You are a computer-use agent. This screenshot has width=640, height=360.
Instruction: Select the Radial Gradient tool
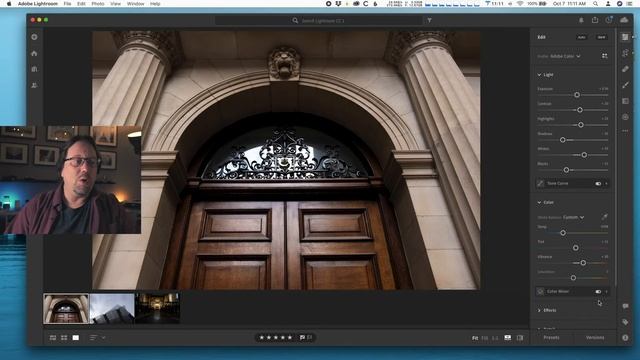pyautogui.click(x=625, y=117)
